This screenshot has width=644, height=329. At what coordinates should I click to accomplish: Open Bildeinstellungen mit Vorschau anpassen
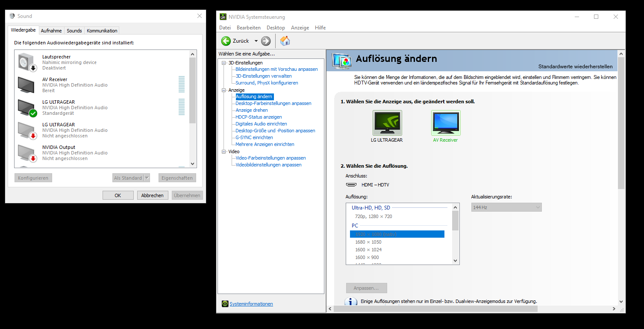pyautogui.click(x=276, y=69)
